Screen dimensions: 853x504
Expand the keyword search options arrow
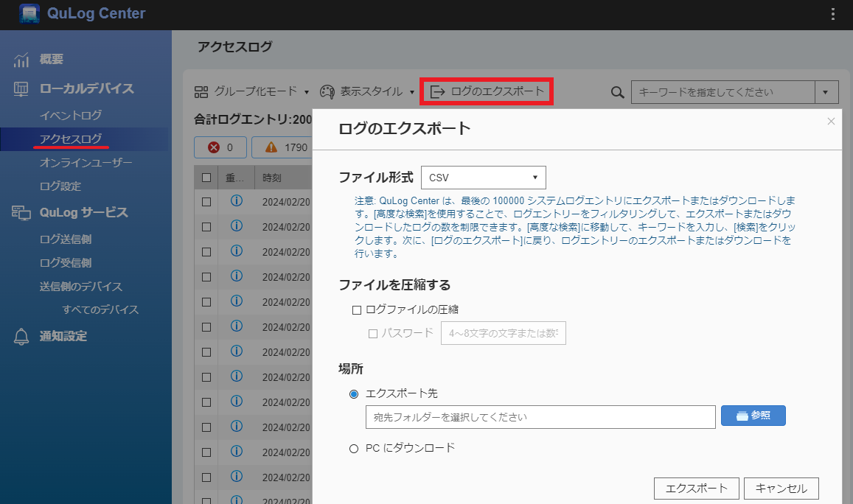tap(826, 92)
